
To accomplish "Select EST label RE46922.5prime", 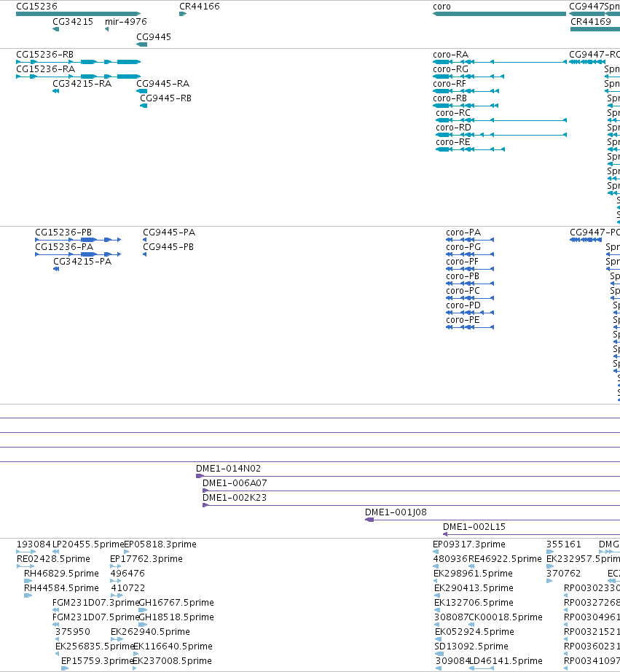I will point(505,559).
